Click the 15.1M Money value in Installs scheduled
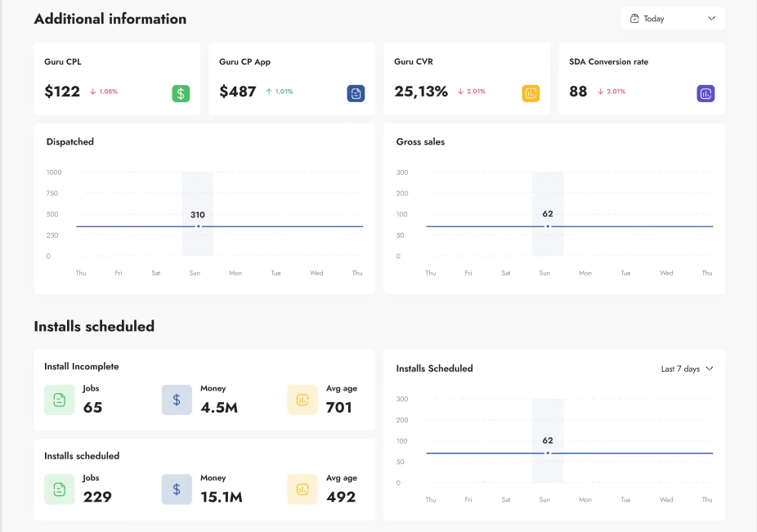757x532 pixels. (x=222, y=497)
